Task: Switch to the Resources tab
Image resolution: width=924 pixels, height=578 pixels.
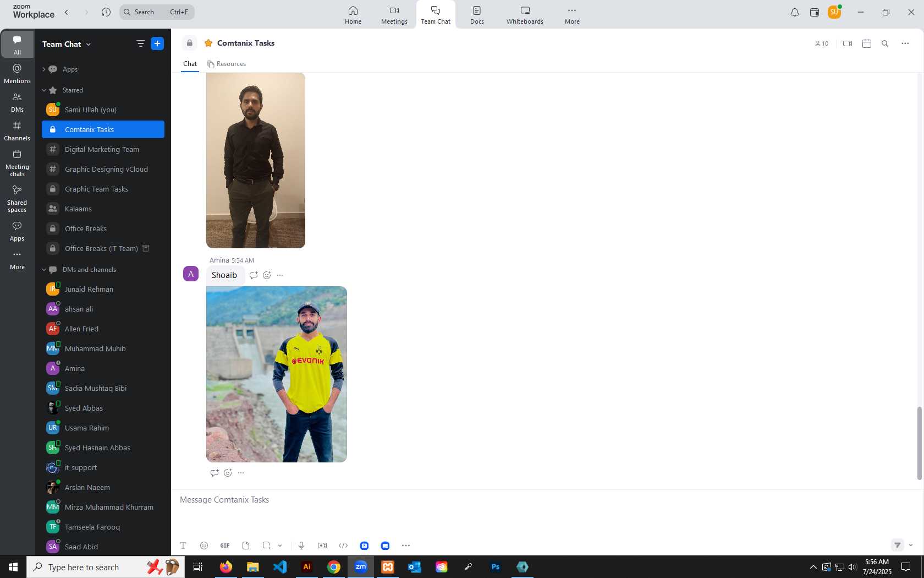Action: click(x=227, y=64)
